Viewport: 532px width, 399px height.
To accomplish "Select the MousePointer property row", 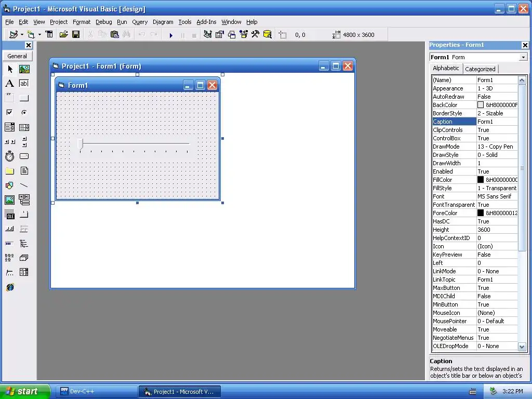I will [475, 321].
